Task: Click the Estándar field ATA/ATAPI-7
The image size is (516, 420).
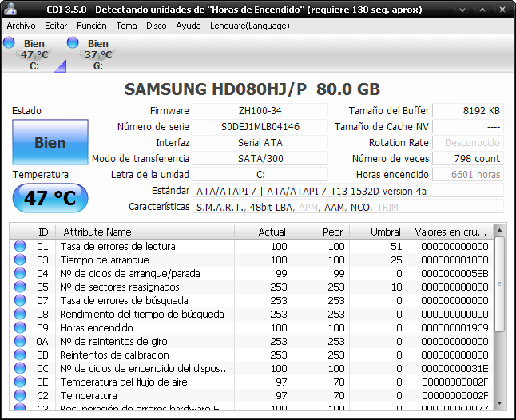Action: point(347,191)
